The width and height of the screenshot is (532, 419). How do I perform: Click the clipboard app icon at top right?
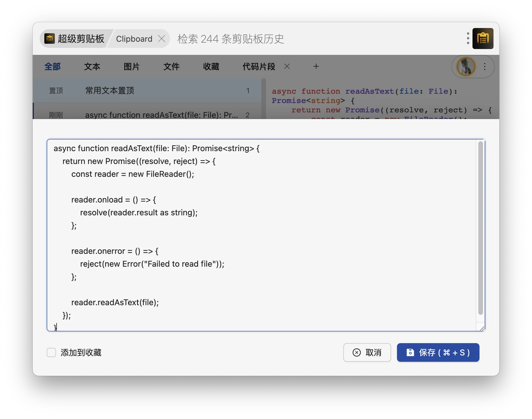click(x=483, y=39)
